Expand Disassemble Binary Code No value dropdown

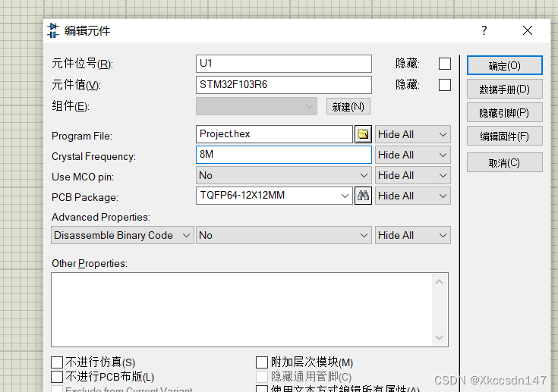pos(284,235)
